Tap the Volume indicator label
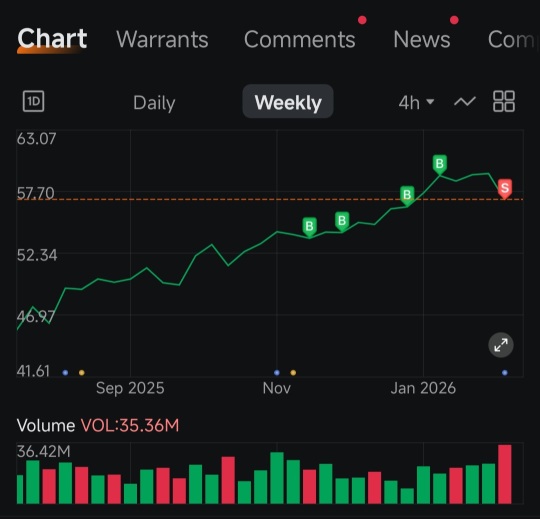 (46, 426)
